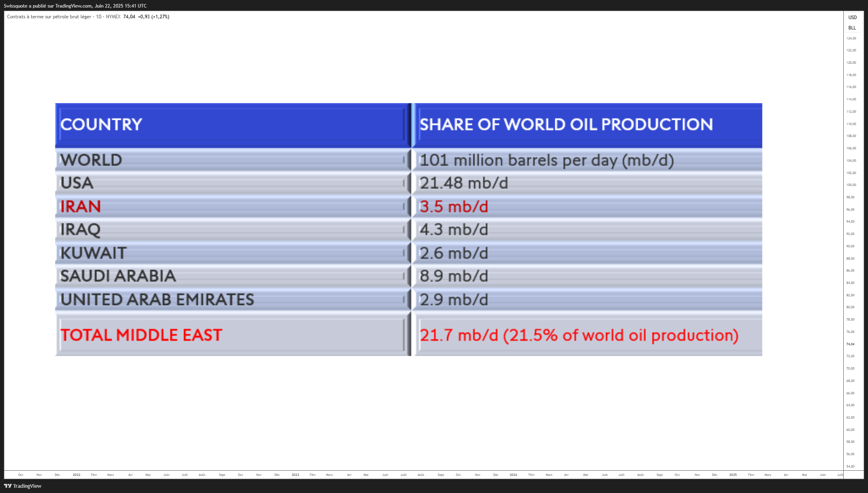Click the BLL unit label
Image resolution: width=868 pixels, height=493 pixels.
tap(852, 28)
